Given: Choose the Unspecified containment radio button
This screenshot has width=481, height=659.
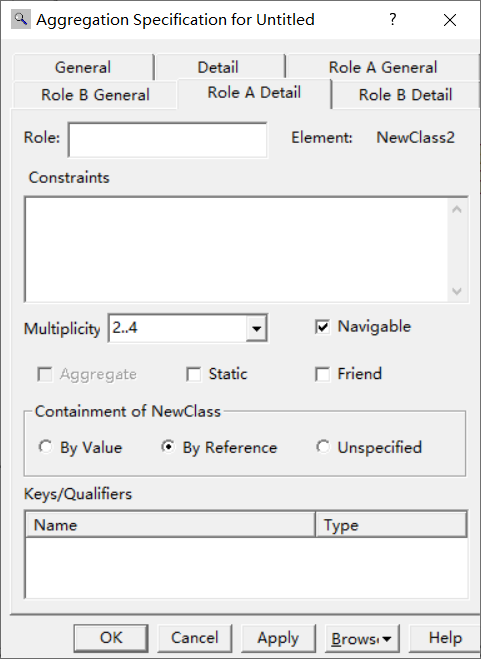Looking at the screenshot, I should click(x=323, y=447).
